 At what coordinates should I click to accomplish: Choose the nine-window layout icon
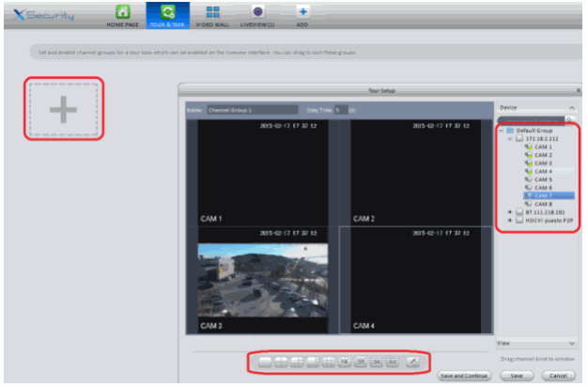[329, 362]
